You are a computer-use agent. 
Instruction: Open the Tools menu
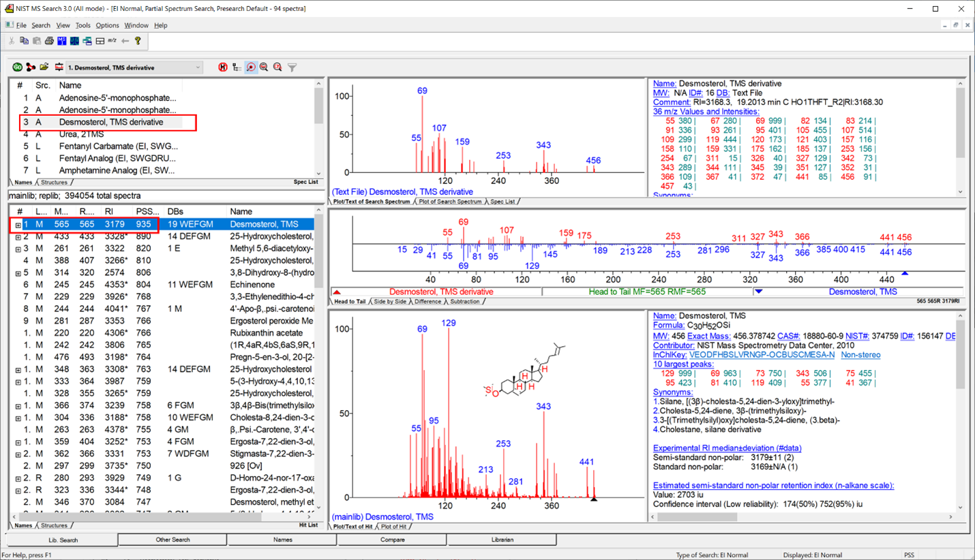point(82,25)
